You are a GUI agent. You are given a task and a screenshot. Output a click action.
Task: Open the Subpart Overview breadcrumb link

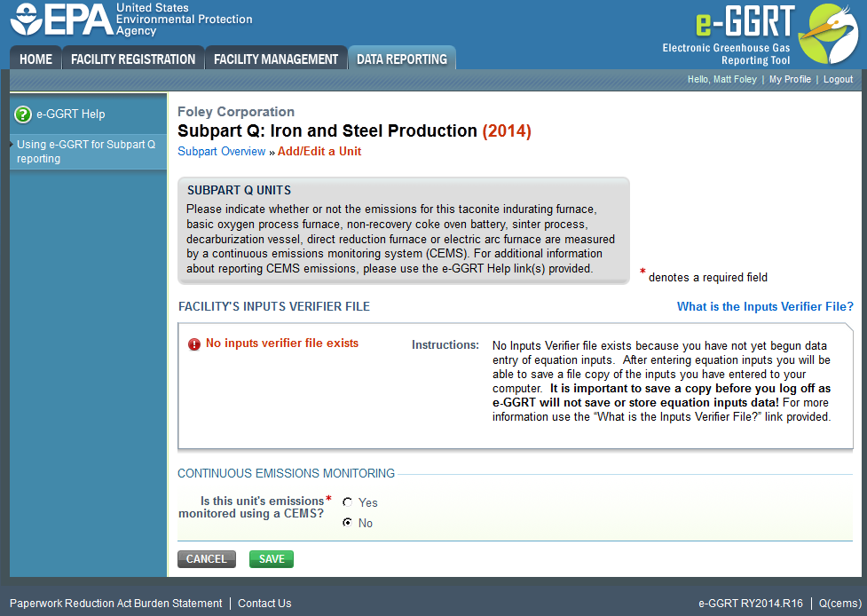tap(221, 152)
